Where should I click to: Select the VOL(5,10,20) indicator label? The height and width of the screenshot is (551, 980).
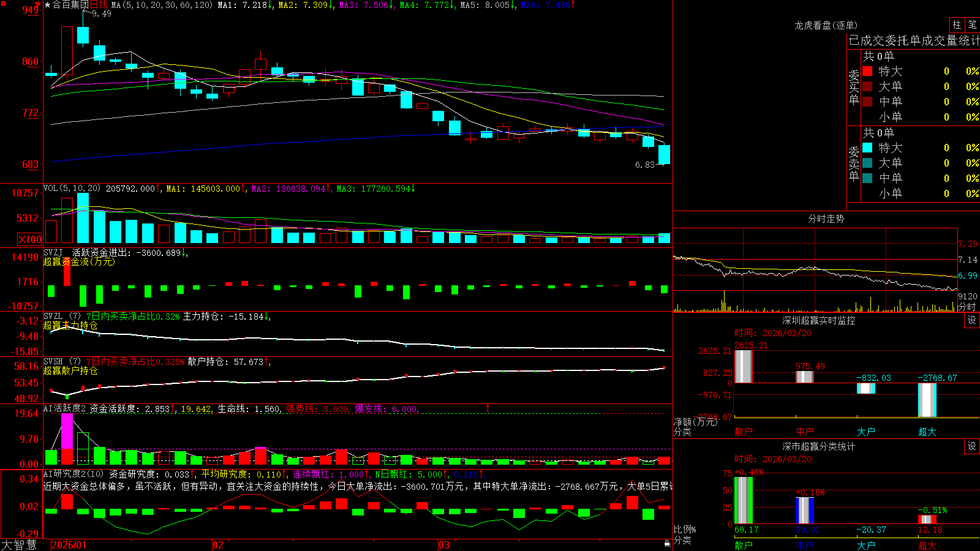[72, 189]
